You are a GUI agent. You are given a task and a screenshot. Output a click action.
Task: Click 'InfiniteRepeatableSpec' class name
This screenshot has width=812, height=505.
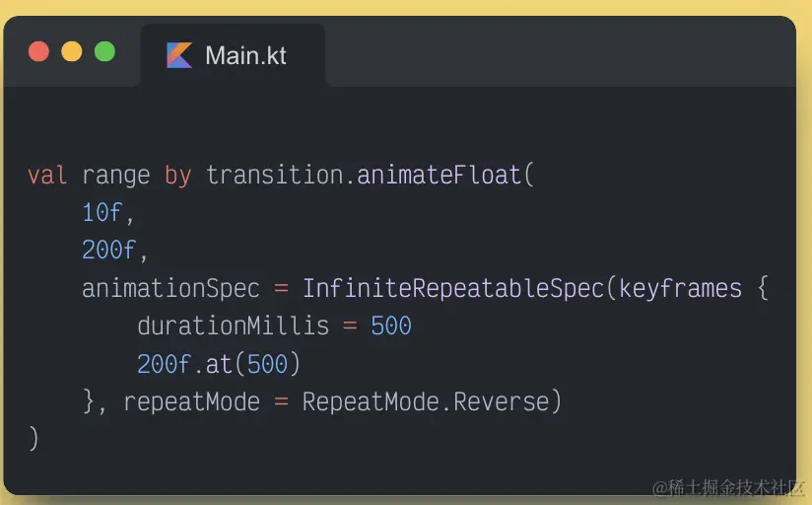coord(452,288)
